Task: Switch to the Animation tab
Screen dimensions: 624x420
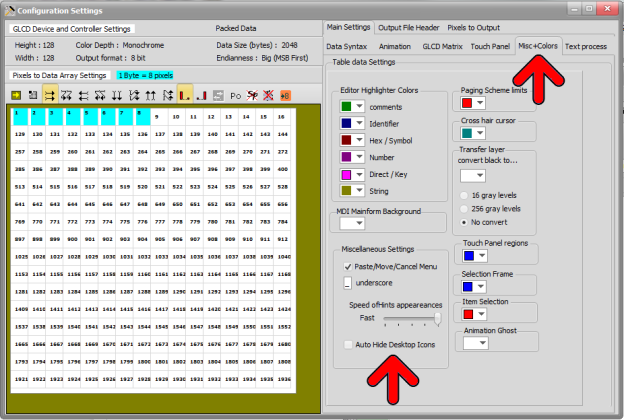Action: coord(395,47)
